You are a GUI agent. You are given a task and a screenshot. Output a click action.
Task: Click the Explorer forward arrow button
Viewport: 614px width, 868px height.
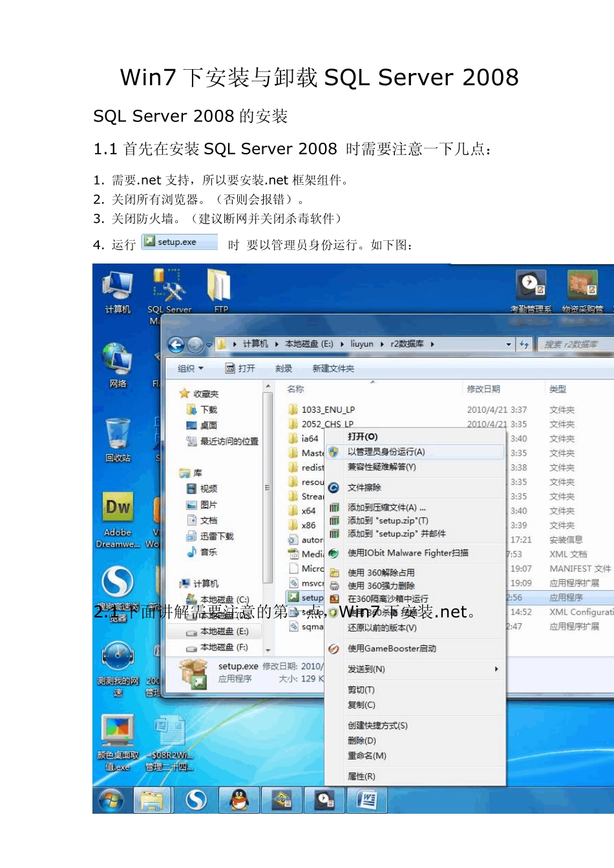(195, 345)
